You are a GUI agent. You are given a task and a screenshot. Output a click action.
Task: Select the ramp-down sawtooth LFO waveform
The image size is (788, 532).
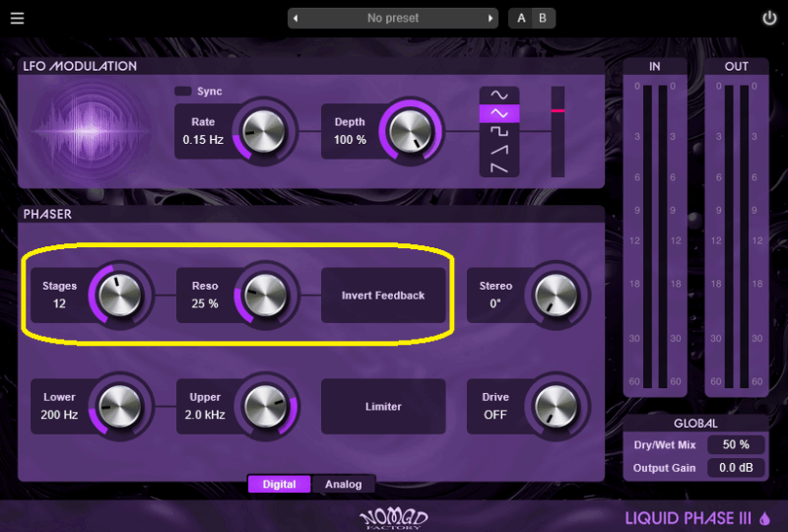coord(499,167)
